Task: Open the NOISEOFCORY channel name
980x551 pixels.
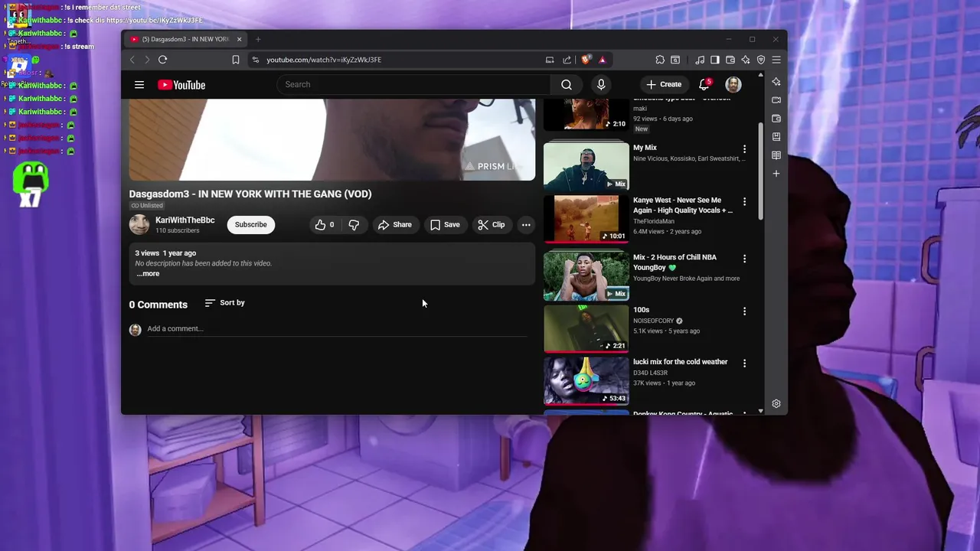Action: (x=654, y=321)
